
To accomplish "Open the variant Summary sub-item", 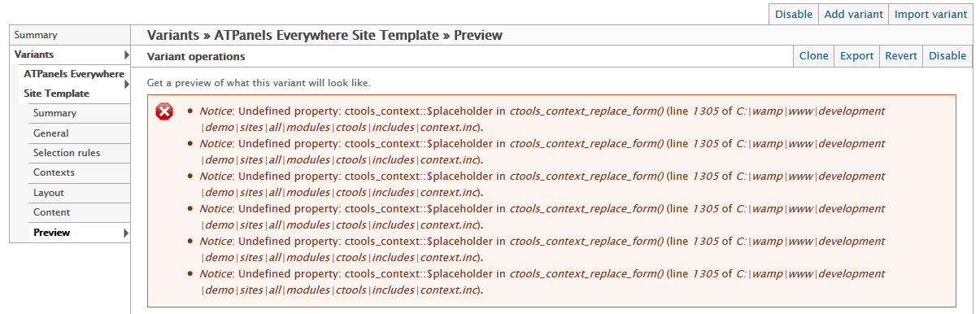I will tap(80, 113).
